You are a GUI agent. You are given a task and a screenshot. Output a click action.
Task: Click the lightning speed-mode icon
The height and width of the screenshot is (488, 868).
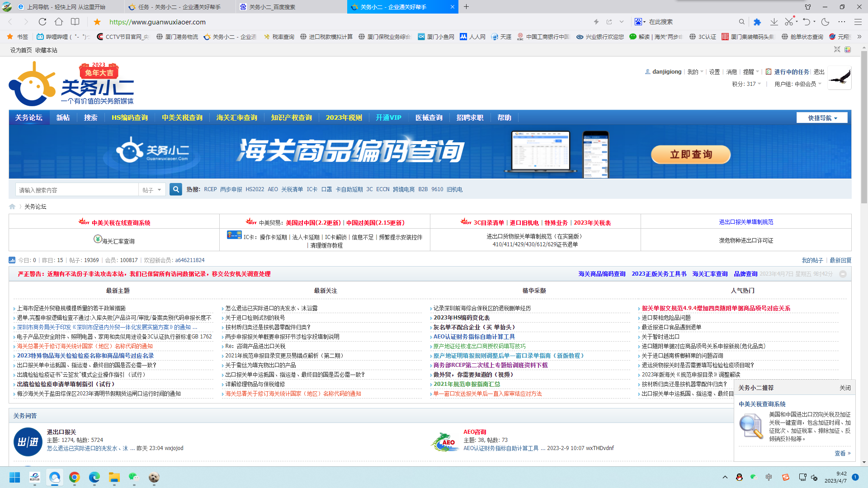point(596,22)
